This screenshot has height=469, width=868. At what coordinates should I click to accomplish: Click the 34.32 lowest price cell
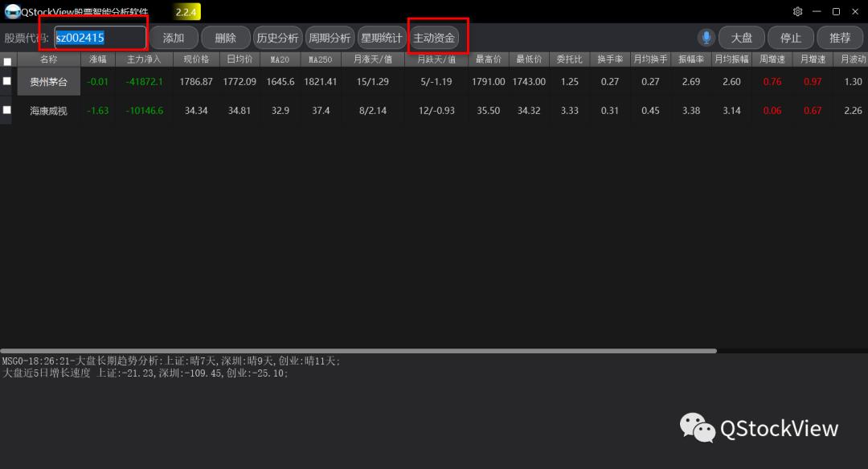coord(529,111)
